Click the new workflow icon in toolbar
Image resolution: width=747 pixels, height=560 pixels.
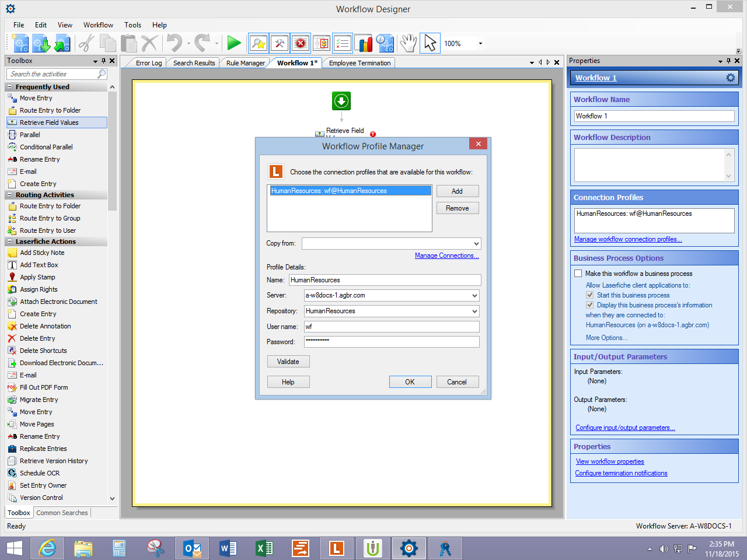pyautogui.click(x=20, y=43)
